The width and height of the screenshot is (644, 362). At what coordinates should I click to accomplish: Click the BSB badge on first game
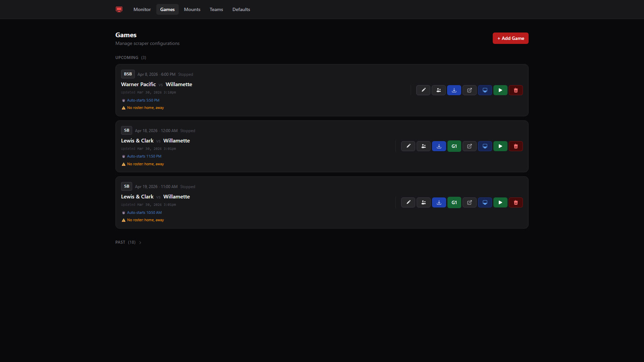tap(128, 74)
